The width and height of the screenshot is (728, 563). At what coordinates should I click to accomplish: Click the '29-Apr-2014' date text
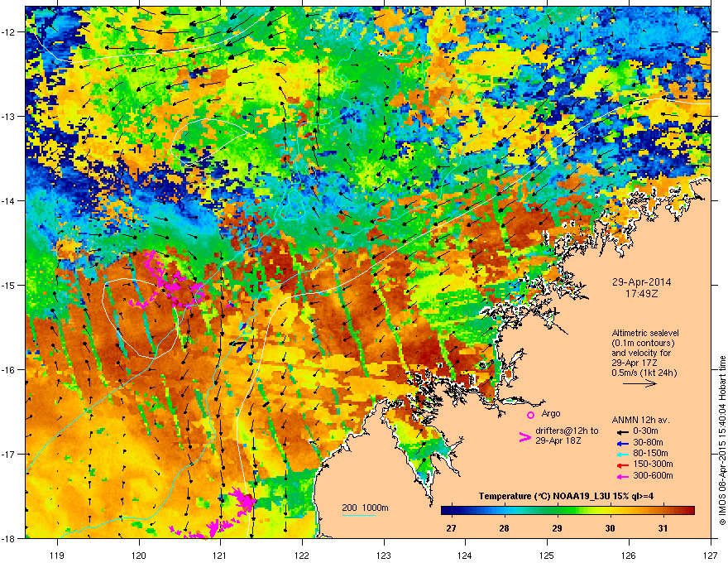pos(641,282)
